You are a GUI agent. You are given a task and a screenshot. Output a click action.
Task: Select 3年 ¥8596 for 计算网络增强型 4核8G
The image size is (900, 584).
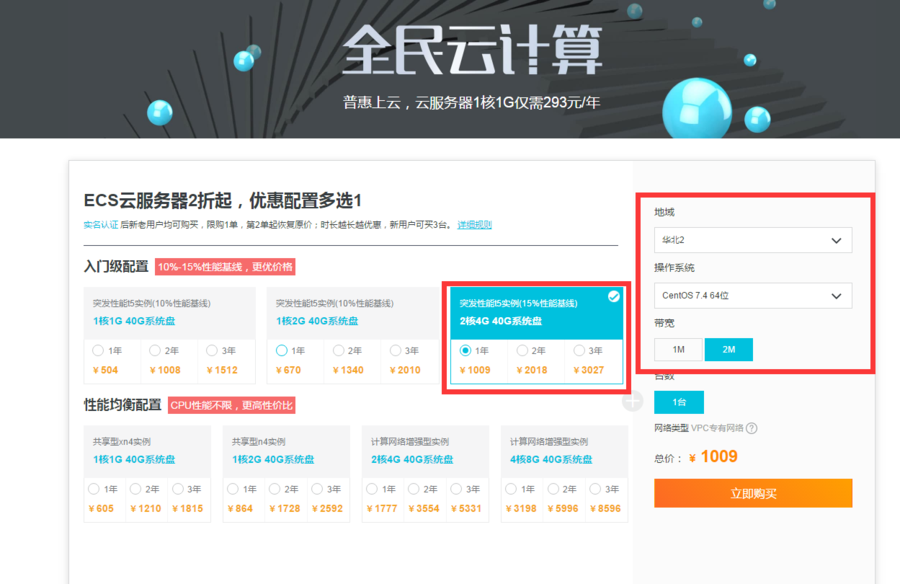pyautogui.click(x=595, y=489)
